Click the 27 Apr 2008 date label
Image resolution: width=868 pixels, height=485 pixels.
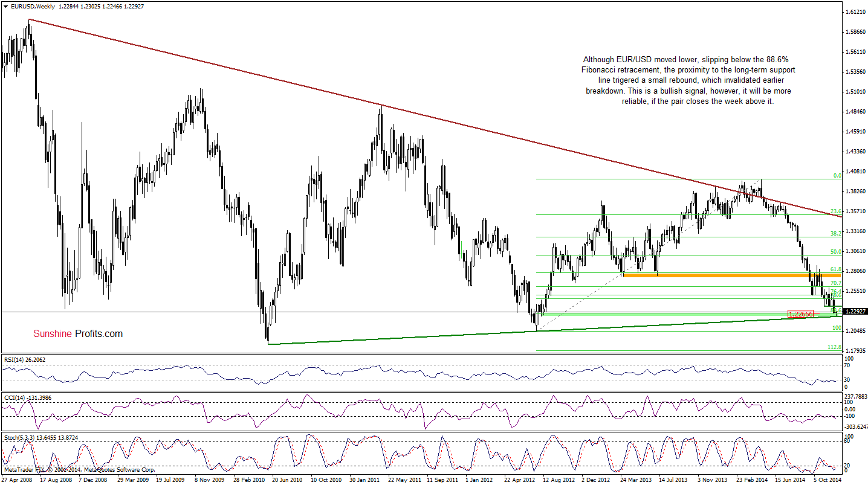point(16,480)
